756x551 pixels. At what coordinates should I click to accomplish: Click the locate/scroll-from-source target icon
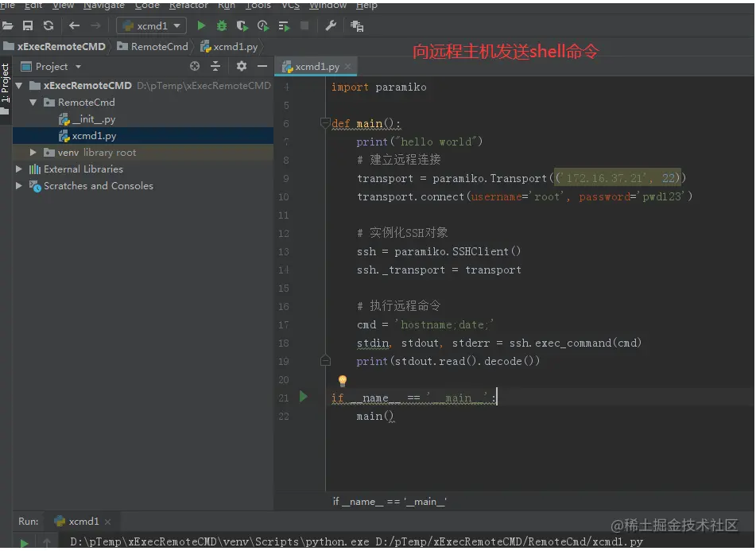pos(195,67)
